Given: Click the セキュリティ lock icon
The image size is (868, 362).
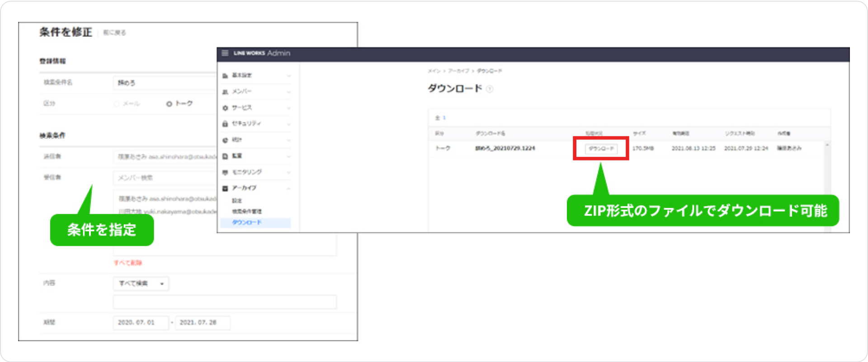Looking at the screenshot, I should tap(225, 124).
